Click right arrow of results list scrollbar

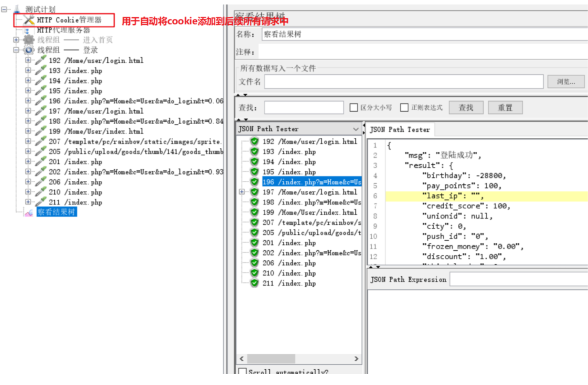[x=356, y=359]
